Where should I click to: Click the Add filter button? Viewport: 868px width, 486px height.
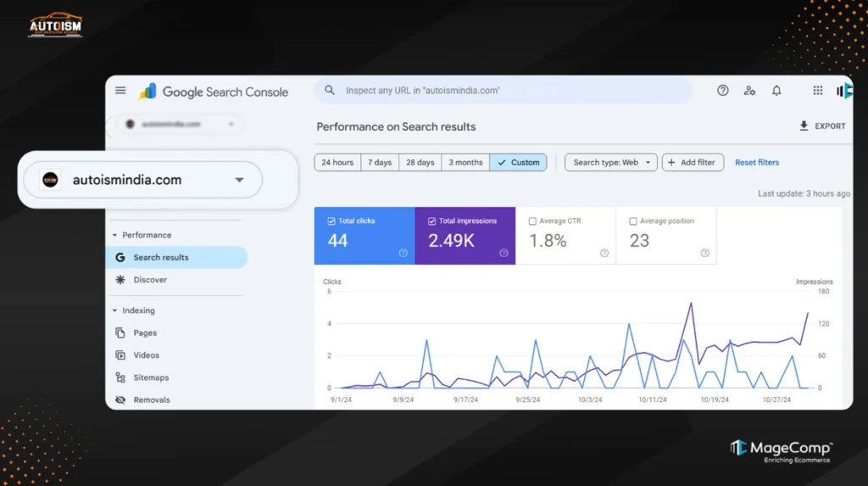coord(693,163)
